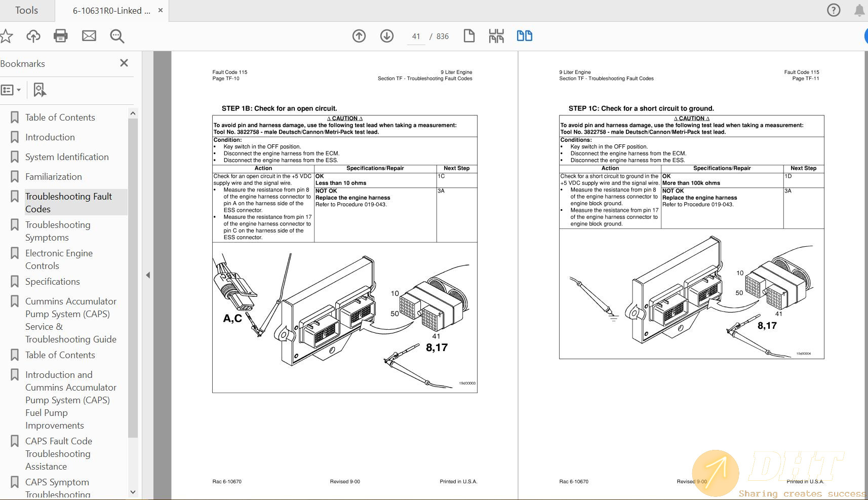
Task: Open the System Identification bookmark
Action: point(67,157)
